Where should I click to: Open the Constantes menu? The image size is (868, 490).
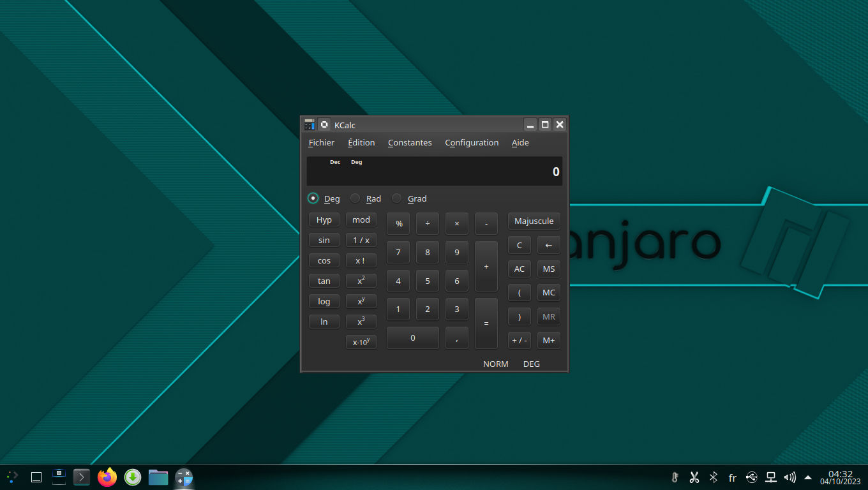coord(410,143)
